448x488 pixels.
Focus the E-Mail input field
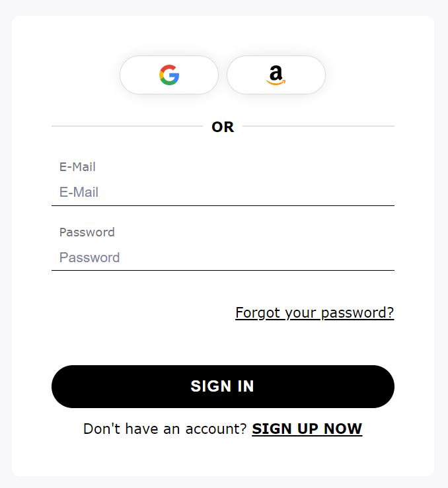tap(223, 192)
